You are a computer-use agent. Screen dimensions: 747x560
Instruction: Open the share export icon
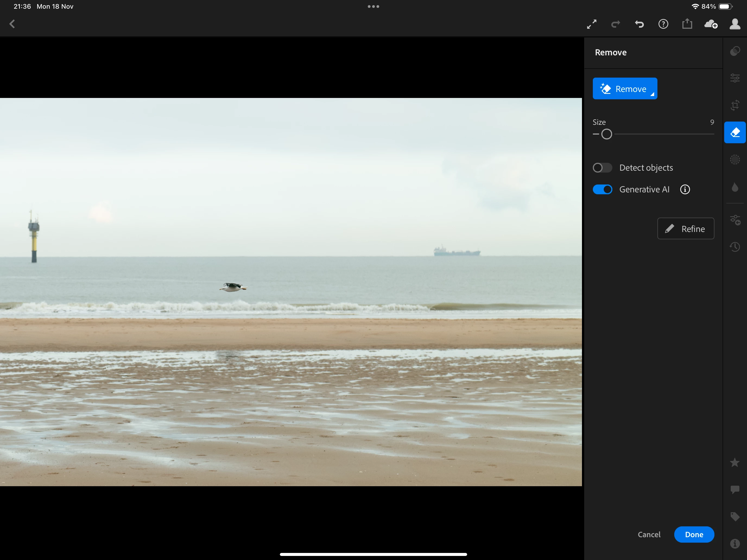[687, 24]
